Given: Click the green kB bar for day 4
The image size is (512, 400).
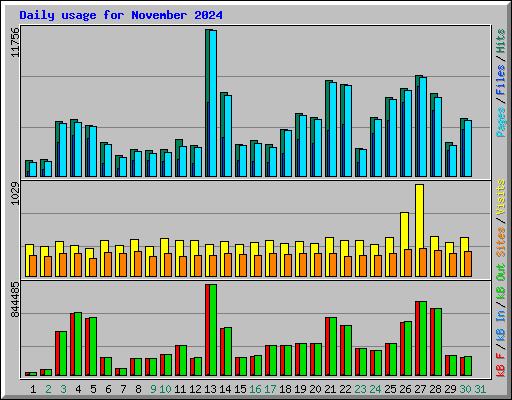Looking at the screenshot, I should click(x=78, y=344).
